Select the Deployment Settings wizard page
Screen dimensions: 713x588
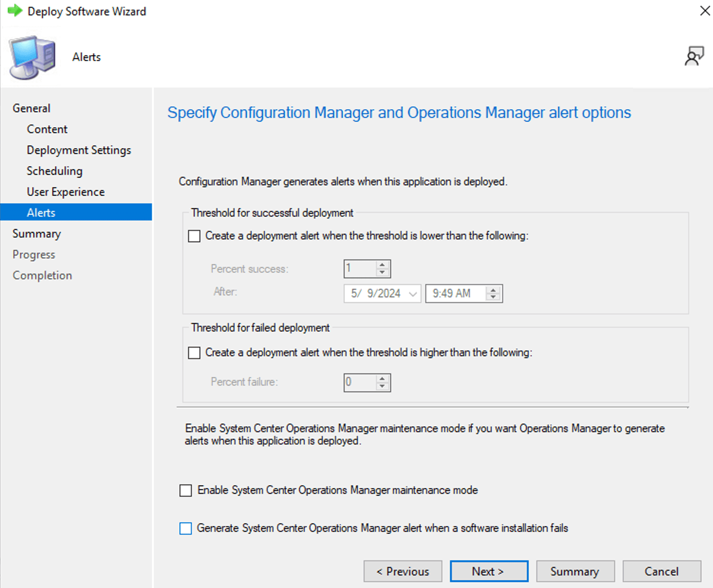tap(78, 150)
